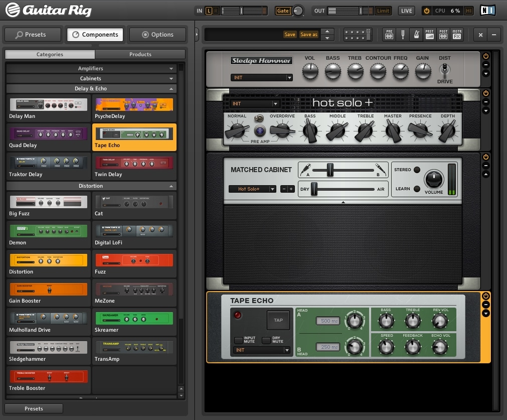
Task: Click next preset up arrow
Action: click(x=327, y=32)
